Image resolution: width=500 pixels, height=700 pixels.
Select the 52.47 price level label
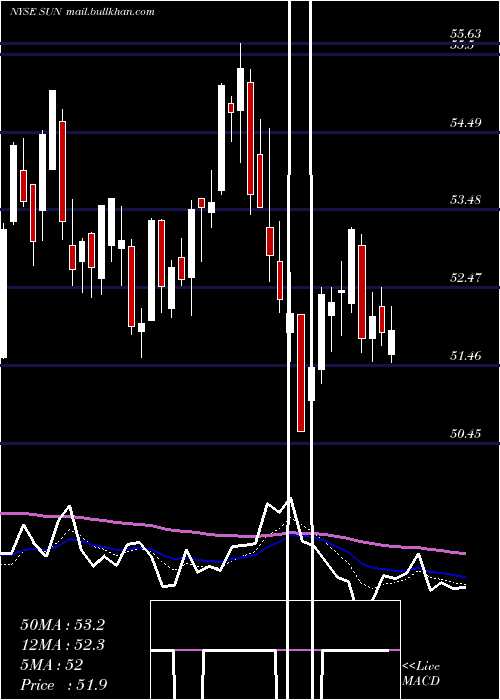(x=466, y=278)
